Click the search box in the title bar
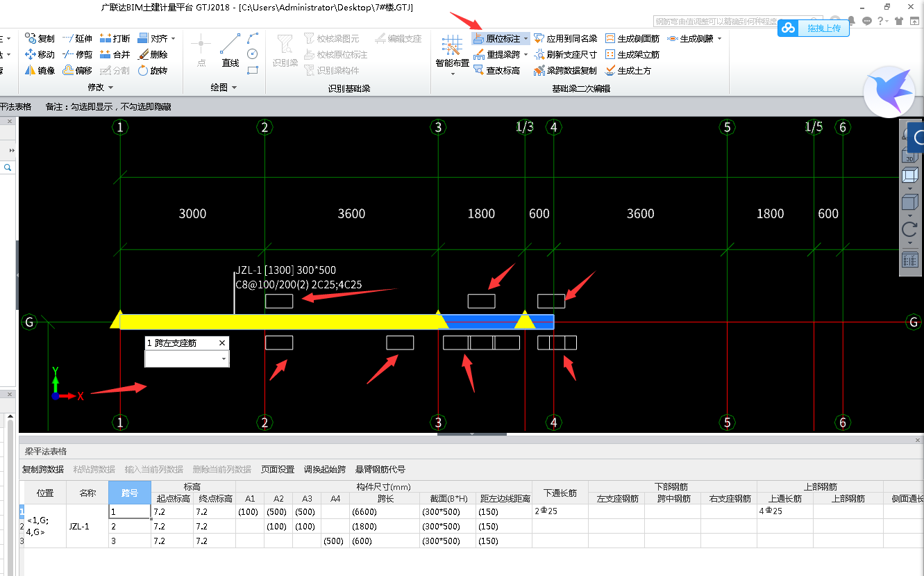924x576 pixels. (x=739, y=22)
